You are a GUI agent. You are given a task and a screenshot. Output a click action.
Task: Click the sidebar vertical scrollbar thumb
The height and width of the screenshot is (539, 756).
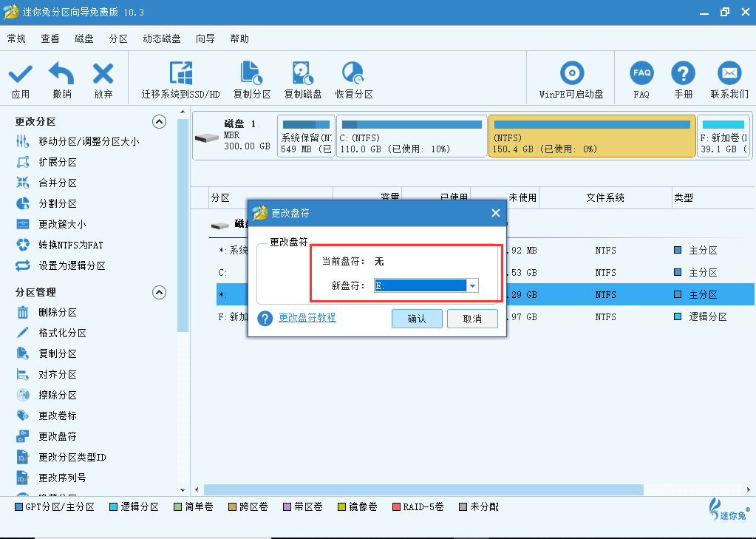pyautogui.click(x=183, y=226)
